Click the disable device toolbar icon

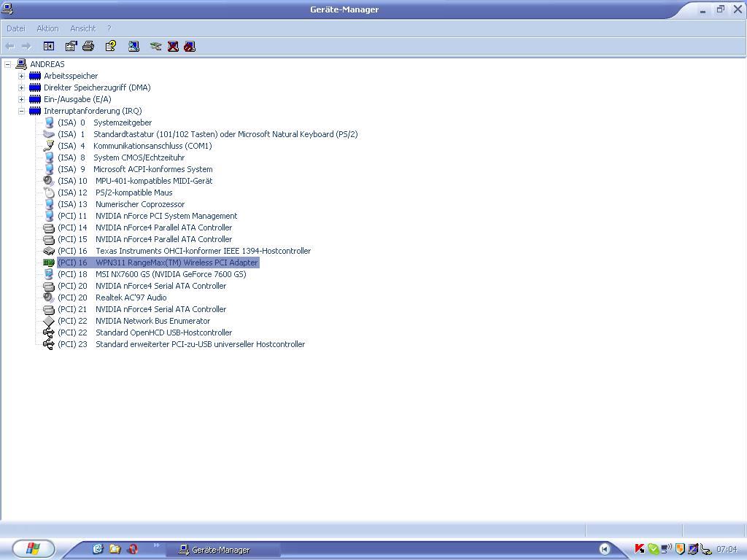pyautogui.click(x=190, y=46)
